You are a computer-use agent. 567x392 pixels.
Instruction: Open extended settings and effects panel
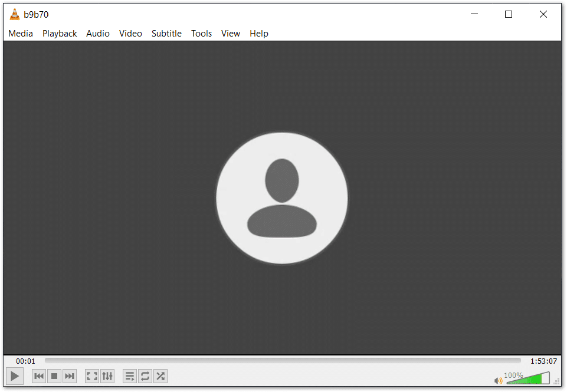coord(107,376)
